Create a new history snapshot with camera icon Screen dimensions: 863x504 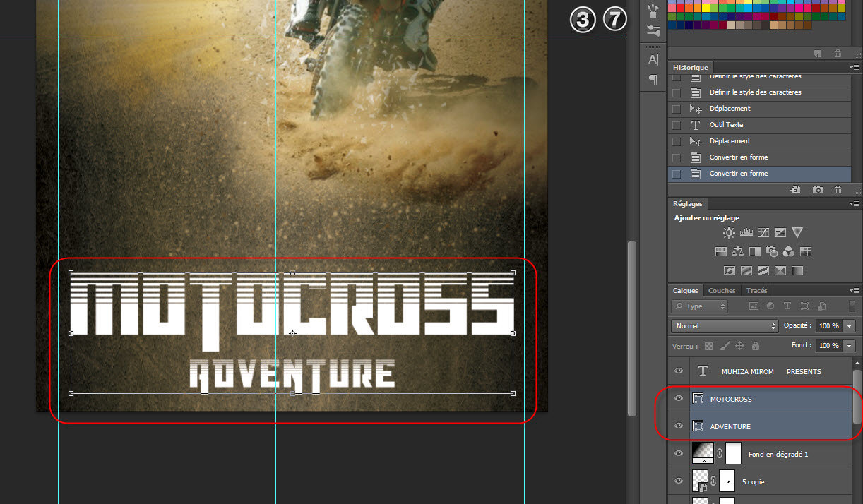coord(818,190)
